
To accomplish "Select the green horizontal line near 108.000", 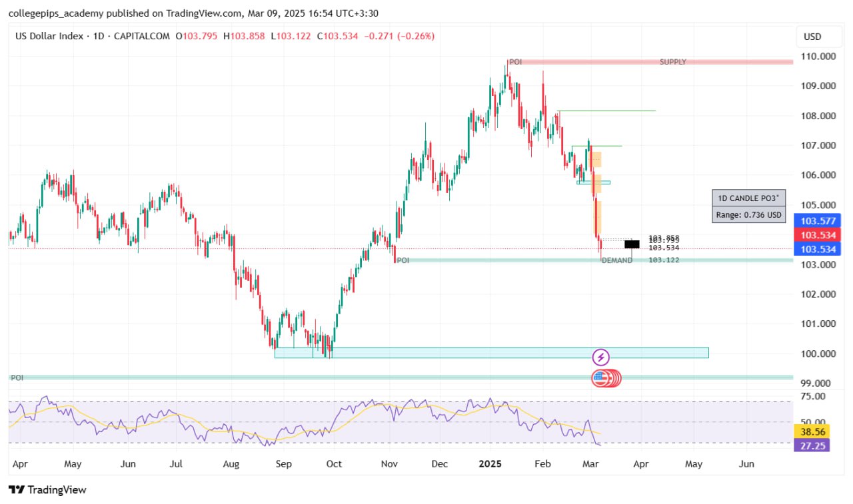I will [x=606, y=111].
